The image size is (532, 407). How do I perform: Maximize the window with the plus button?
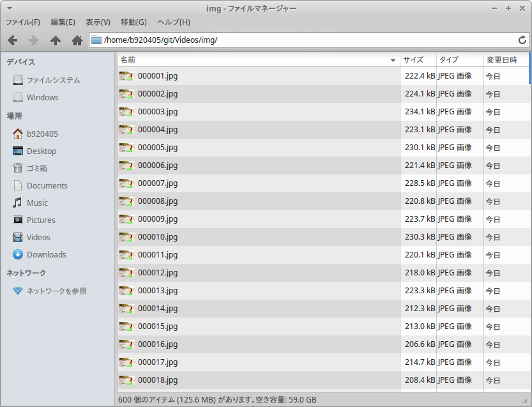[508, 8]
